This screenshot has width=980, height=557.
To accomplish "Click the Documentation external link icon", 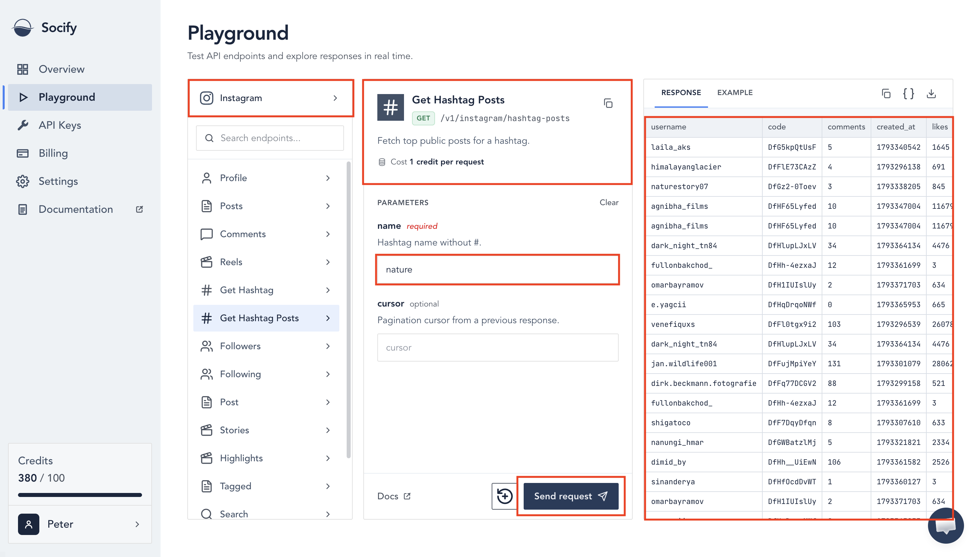I will pos(139,209).
